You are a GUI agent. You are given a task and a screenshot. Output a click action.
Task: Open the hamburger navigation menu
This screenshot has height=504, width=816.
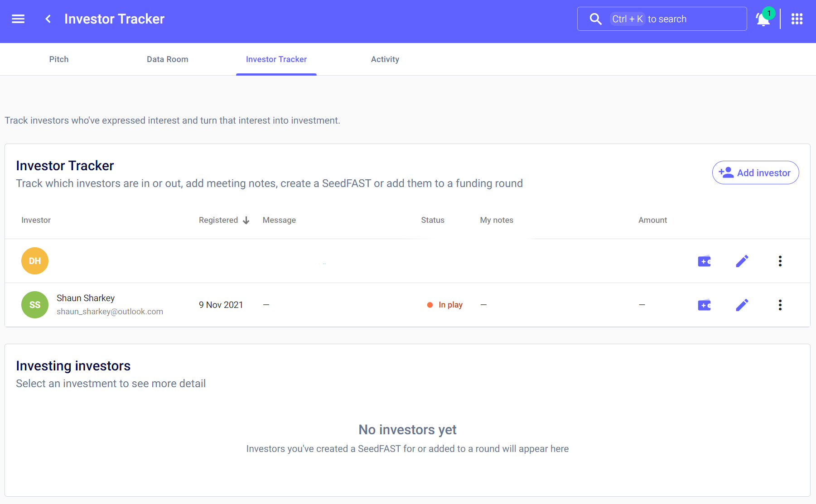click(18, 19)
